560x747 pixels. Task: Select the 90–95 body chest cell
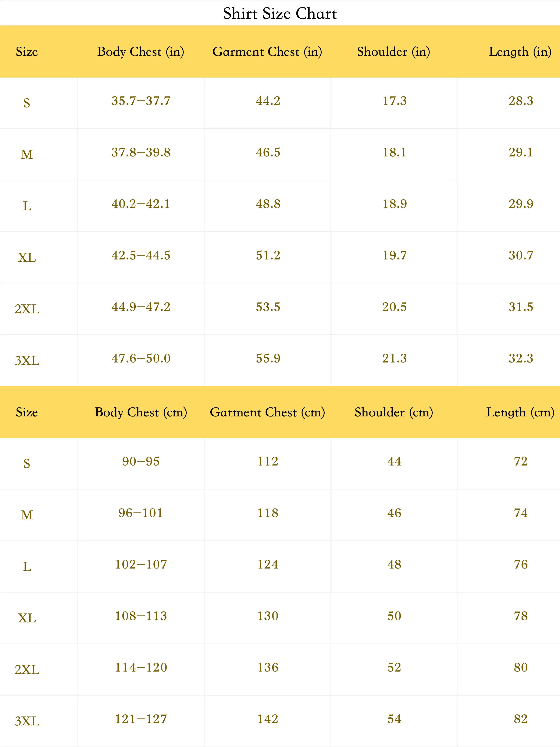(141, 461)
